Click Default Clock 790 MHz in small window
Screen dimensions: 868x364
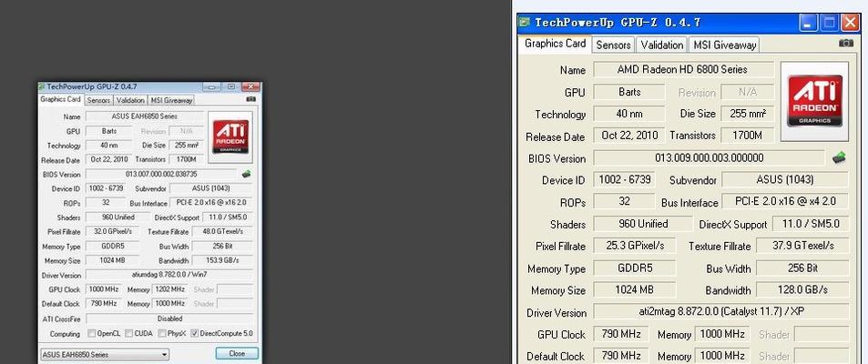[104, 304]
